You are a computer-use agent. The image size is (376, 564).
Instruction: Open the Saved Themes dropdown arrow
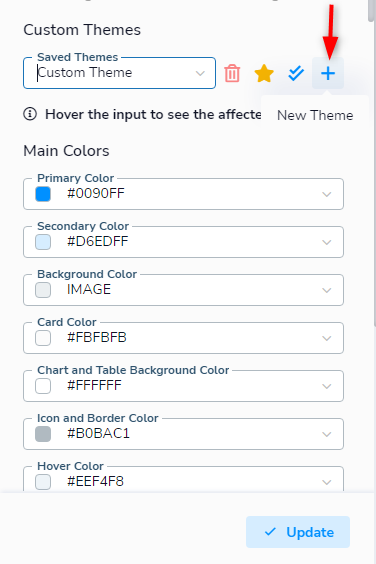point(200,73)
